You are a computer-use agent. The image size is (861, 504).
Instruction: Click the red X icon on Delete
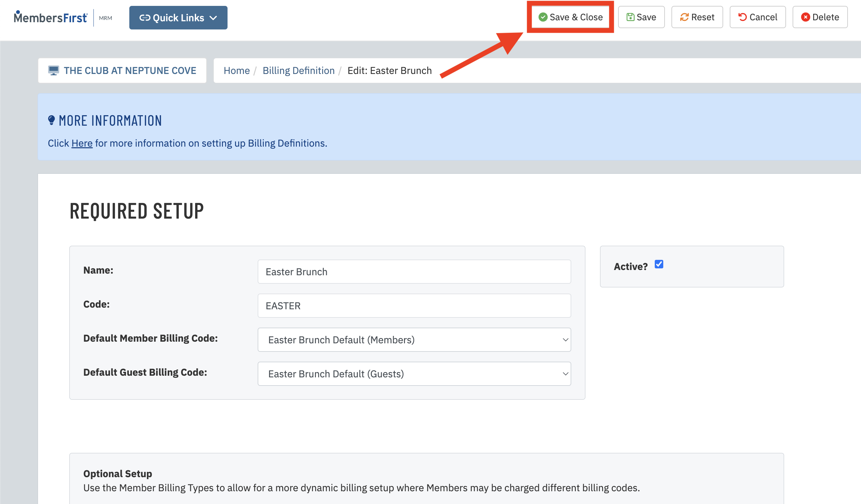pos(805,17)
